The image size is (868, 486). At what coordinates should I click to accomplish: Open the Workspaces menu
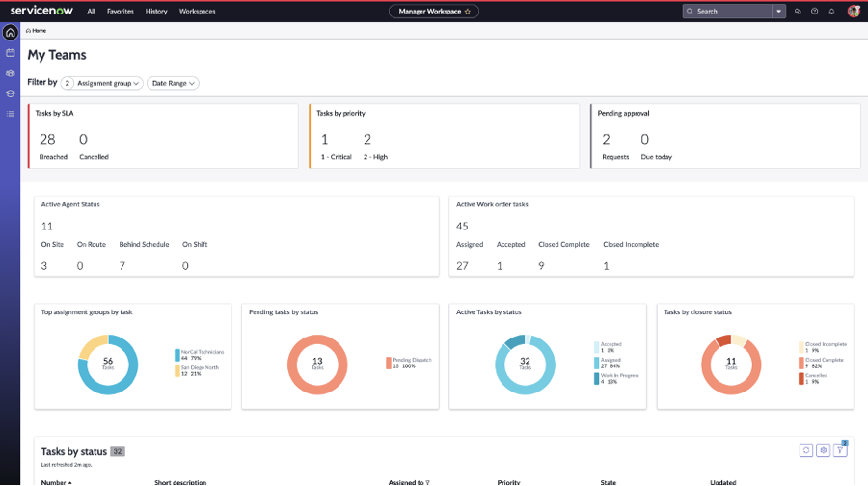pos(197,11)
